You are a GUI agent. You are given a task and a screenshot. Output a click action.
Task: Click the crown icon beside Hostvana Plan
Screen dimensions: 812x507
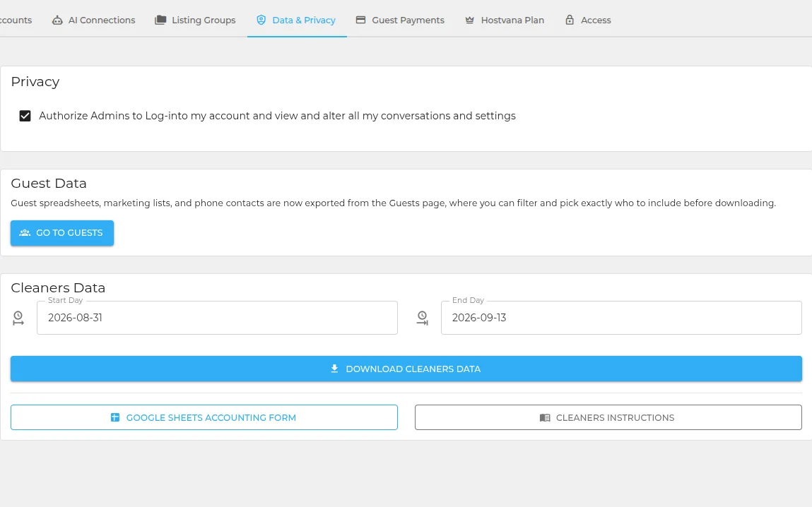click(x=470, y=20)
